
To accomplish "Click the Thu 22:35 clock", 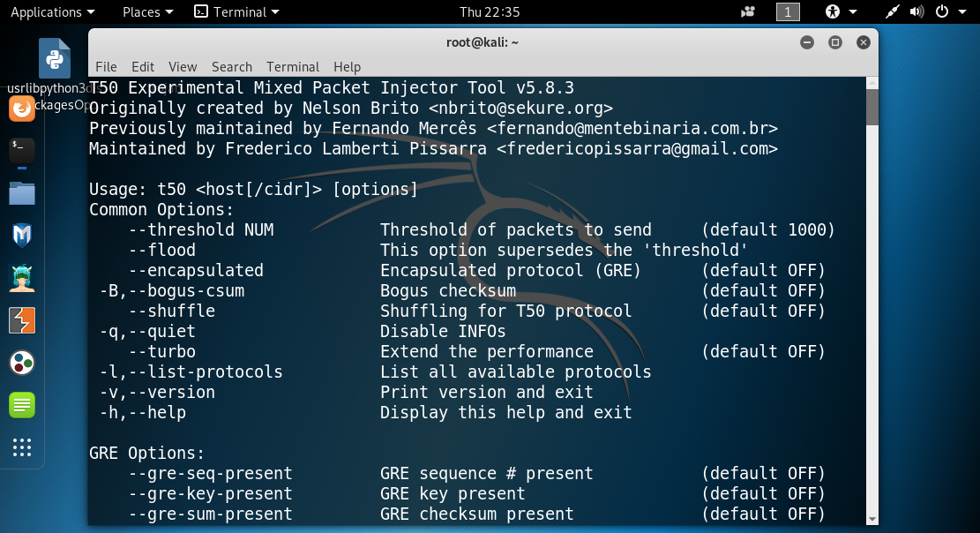I will (x=490, y=11).
